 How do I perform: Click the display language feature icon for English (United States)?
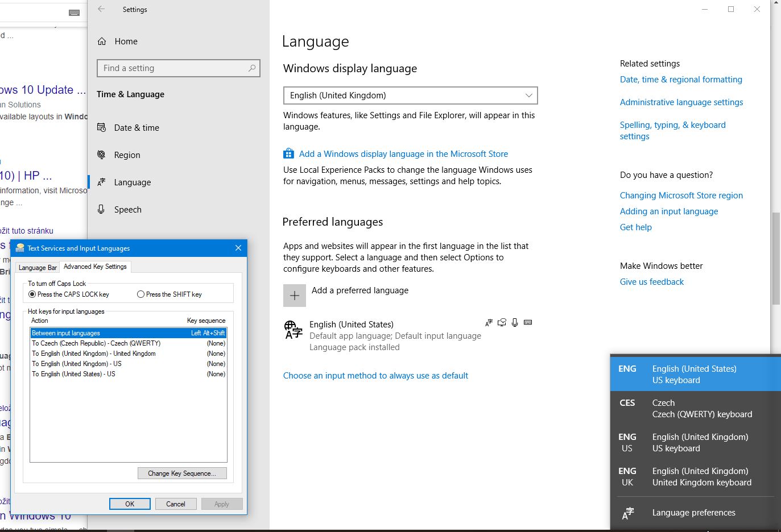tap(489, 323)
